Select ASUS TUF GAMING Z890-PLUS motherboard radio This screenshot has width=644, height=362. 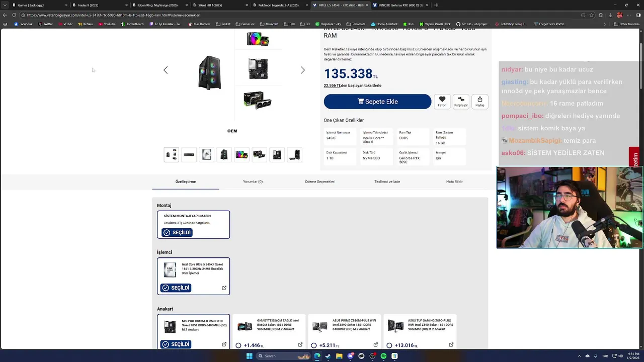[389, 345]
